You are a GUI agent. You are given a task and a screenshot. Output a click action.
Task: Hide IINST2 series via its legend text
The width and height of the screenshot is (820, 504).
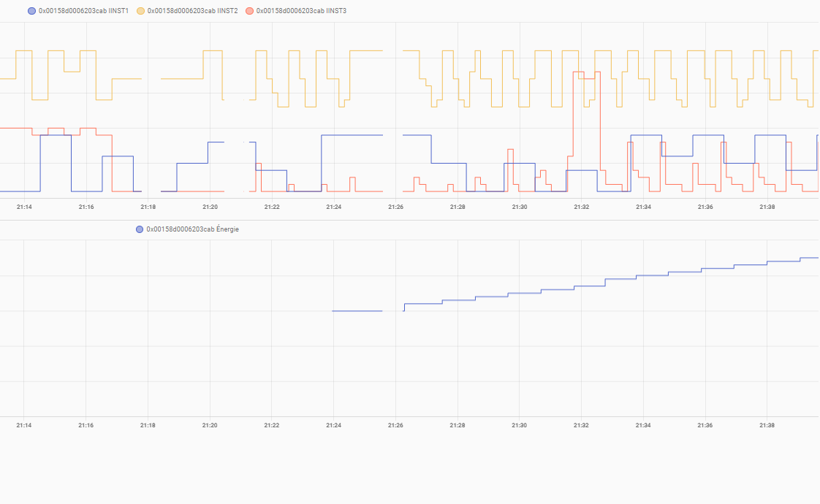coord(192,11)
